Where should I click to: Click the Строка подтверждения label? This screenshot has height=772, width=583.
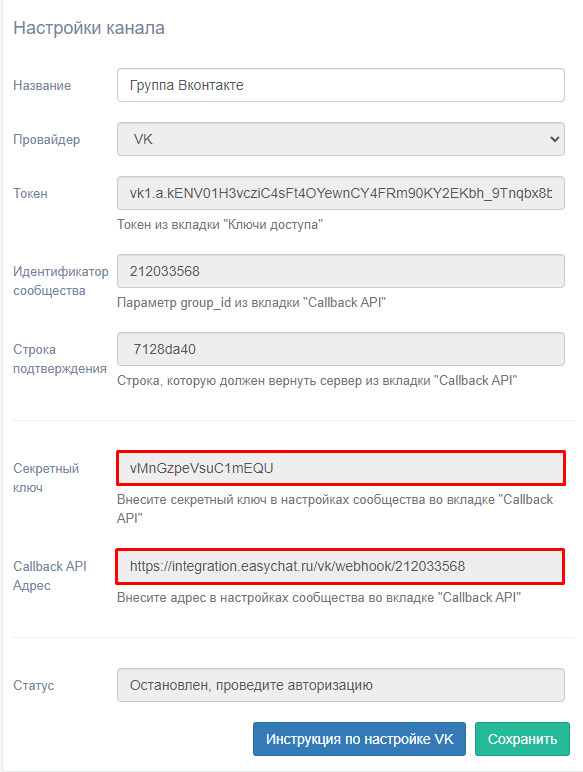(x=60, y=359)
